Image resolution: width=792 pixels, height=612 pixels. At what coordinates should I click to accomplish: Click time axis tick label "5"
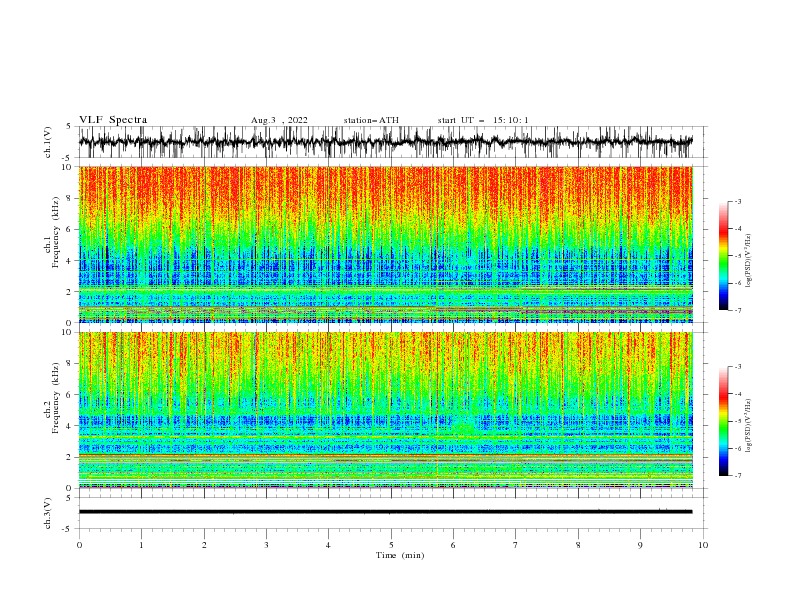point(391,545)
